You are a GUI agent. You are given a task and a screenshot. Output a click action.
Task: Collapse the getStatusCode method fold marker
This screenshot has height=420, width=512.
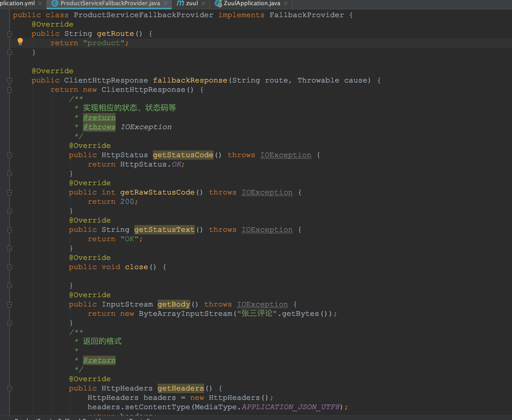tap(10, 155)
